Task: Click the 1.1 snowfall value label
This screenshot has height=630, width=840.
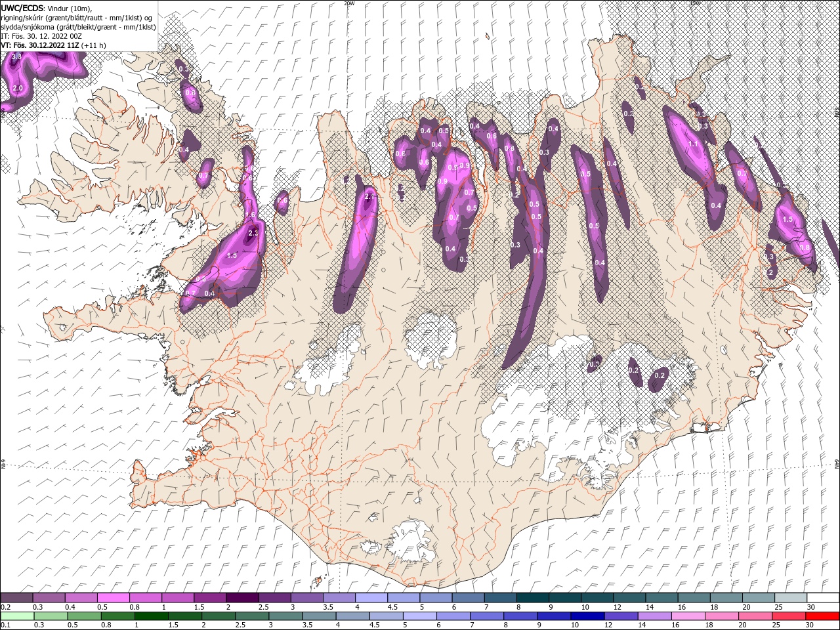Action: tap(693, 144)
